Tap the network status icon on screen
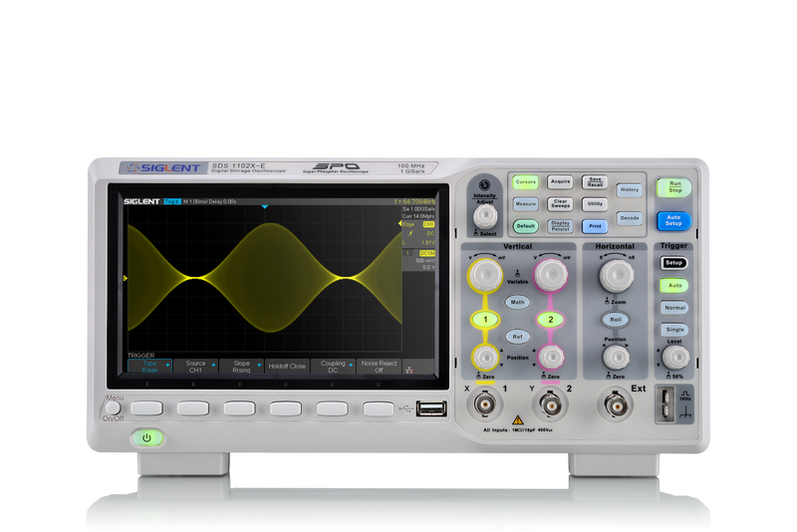This screenshot has width=797, height=532. click(x=409, y=369)
